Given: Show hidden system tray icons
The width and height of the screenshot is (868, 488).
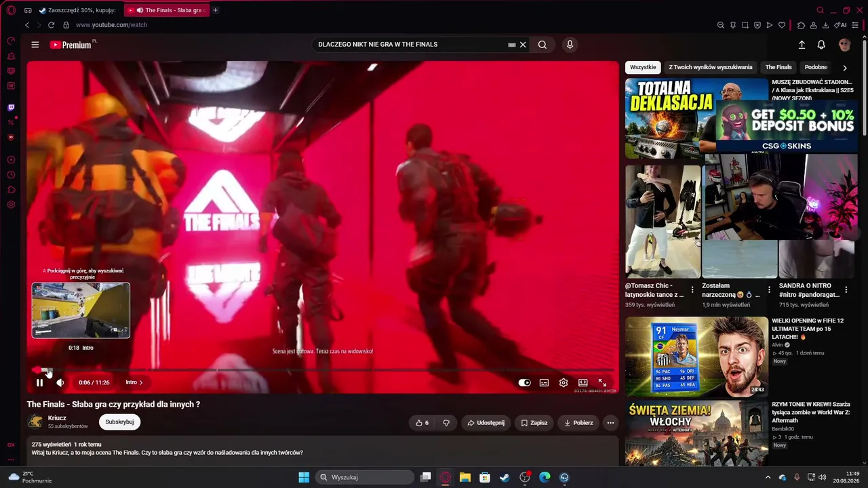Looking at the screenshot, I should [768, 477].
